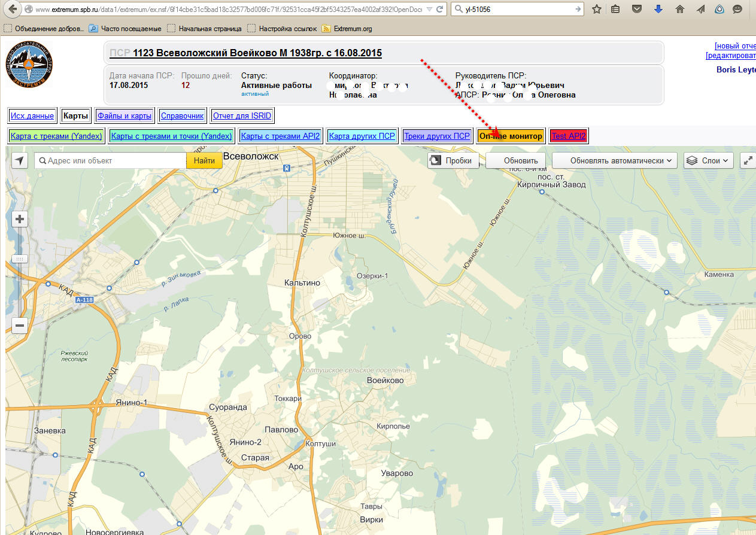The height and width of the screenshot is (535, 756).
Task: Toggle fullscreen mode for the map
Action: click(x=748, y=160)
